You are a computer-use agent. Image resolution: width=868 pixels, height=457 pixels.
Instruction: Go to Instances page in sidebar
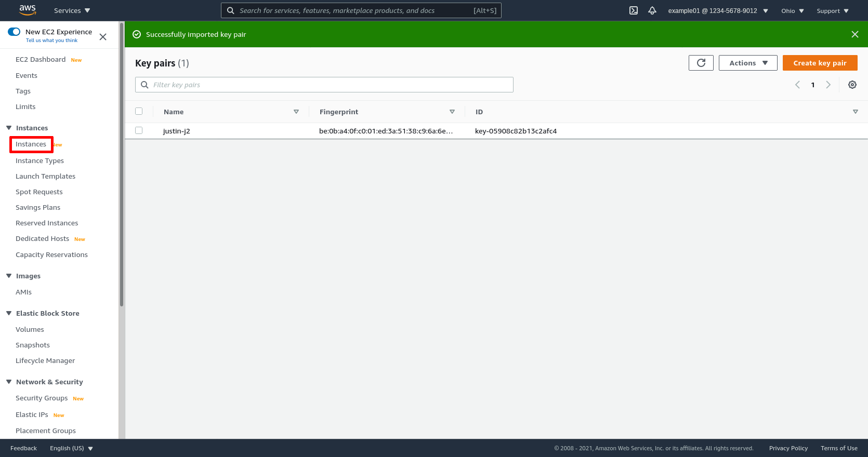[31, 144]
